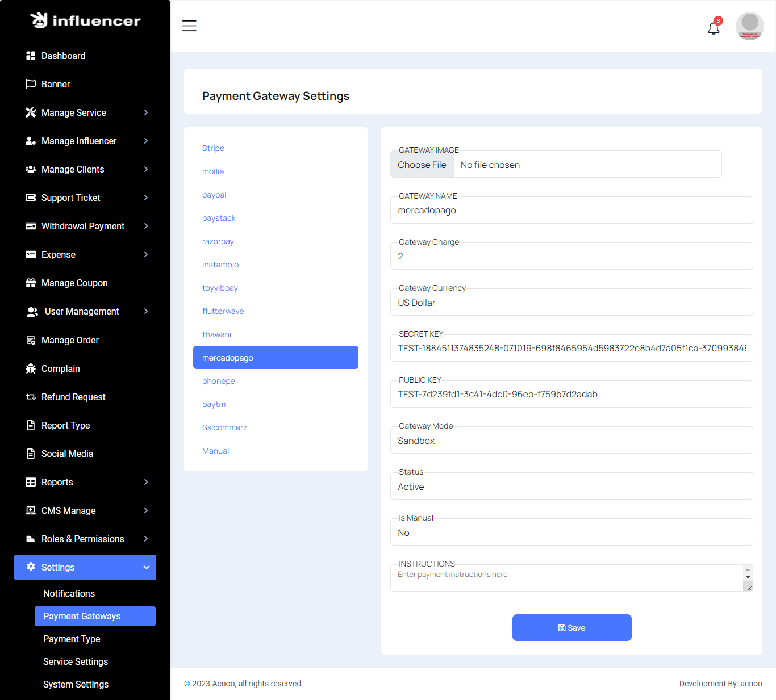Viewport: 776px width, 700px height.
Task: Switch to the paypal gateway tab
Action: click(x=214, y=195)
